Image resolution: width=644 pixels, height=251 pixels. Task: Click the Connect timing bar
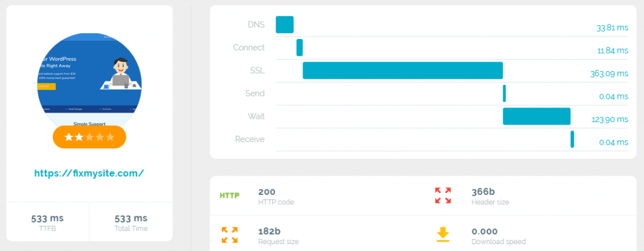[299, 48]
